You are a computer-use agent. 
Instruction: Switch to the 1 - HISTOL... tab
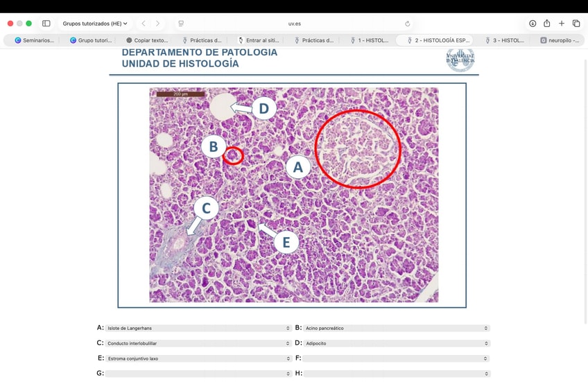(370, 40)
